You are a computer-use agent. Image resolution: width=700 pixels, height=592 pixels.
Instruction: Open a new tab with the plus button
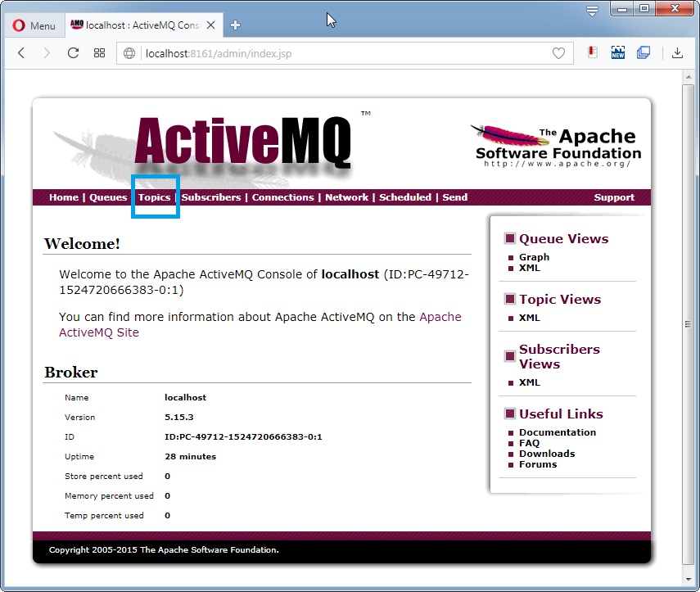click(235, 25)
